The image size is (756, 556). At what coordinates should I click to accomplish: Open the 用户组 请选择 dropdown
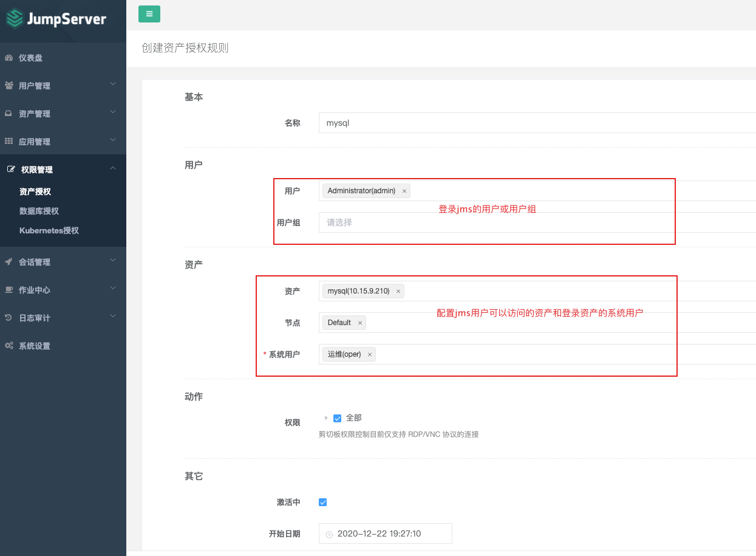tap(537, 222)
